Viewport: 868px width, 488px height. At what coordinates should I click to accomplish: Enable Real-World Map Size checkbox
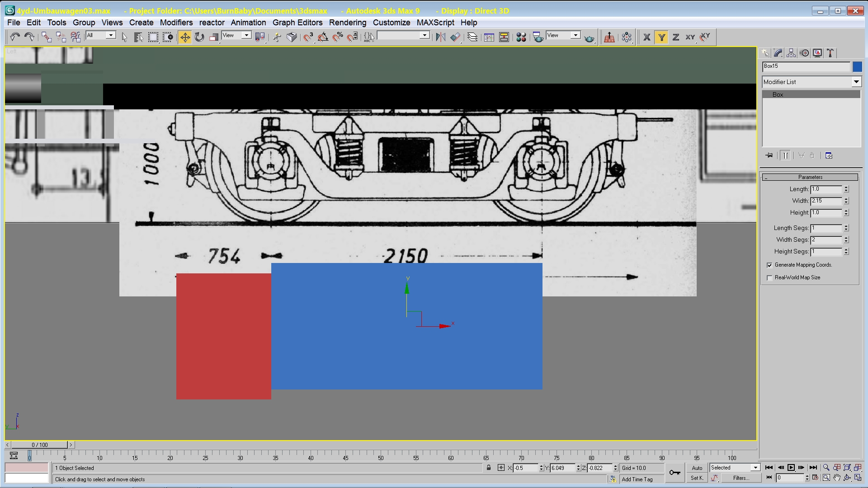(x=769, y=278)
